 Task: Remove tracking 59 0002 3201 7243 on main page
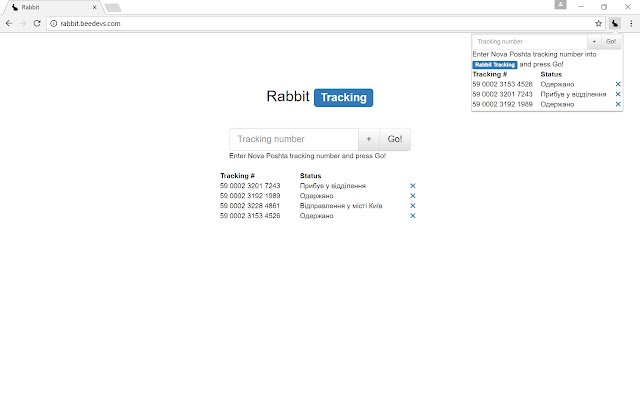click(x=413, y=186)
